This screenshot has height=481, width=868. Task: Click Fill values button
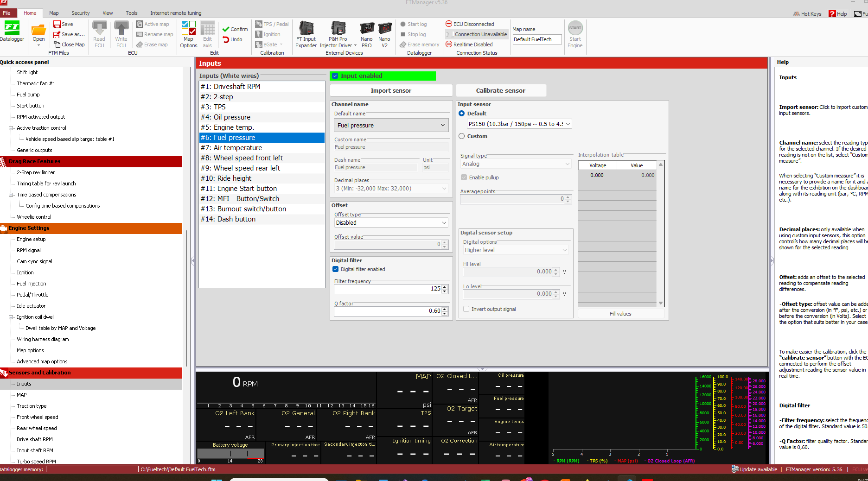(x=620, y=314)
